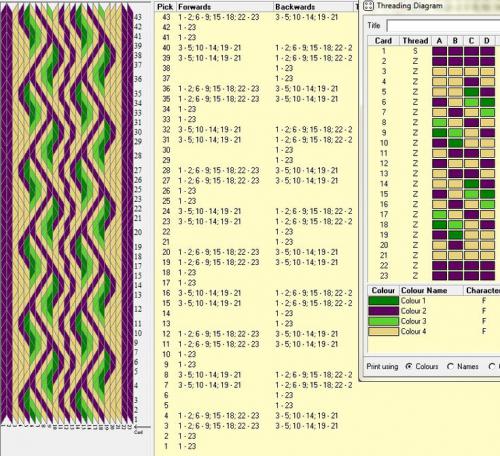Click card 23 hole D cell

click(x=487, y=276)
